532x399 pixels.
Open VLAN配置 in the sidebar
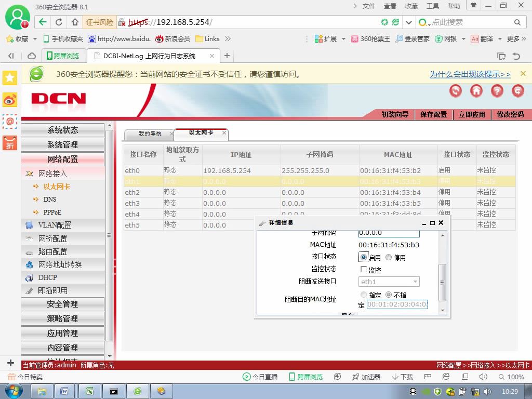click(55, 225)
